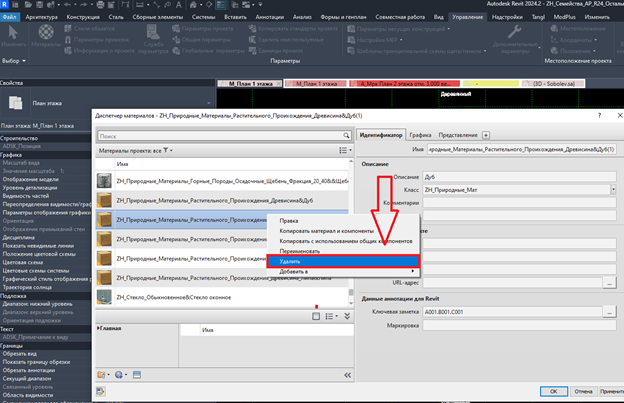Click the Open file icon in quick access toolbar

click(28, 5)
